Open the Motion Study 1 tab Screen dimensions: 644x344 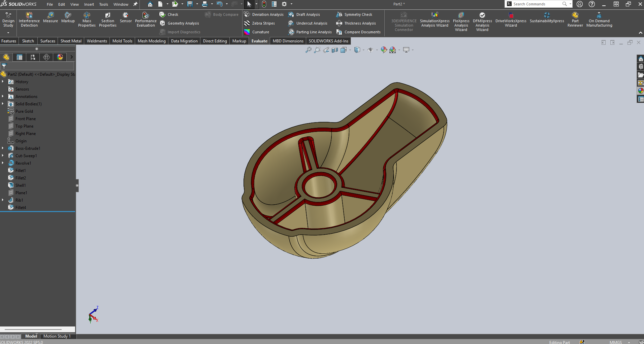pyautogui.click(x=57, y=336)
